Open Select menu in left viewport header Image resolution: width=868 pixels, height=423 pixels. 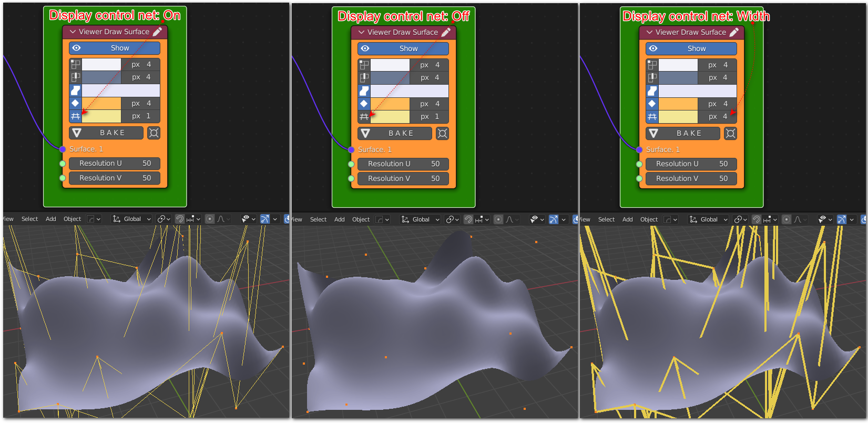(29, 219)
